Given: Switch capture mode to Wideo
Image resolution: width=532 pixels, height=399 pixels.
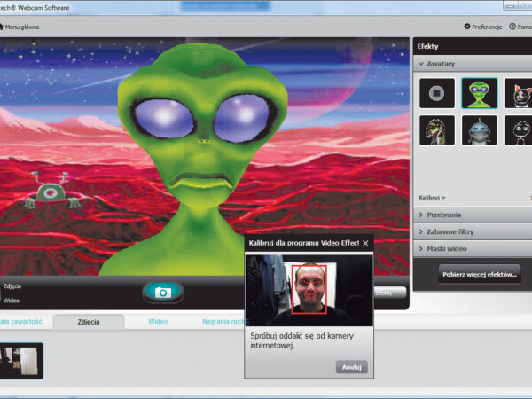Looking at the screenshot, I should [12, 300].
